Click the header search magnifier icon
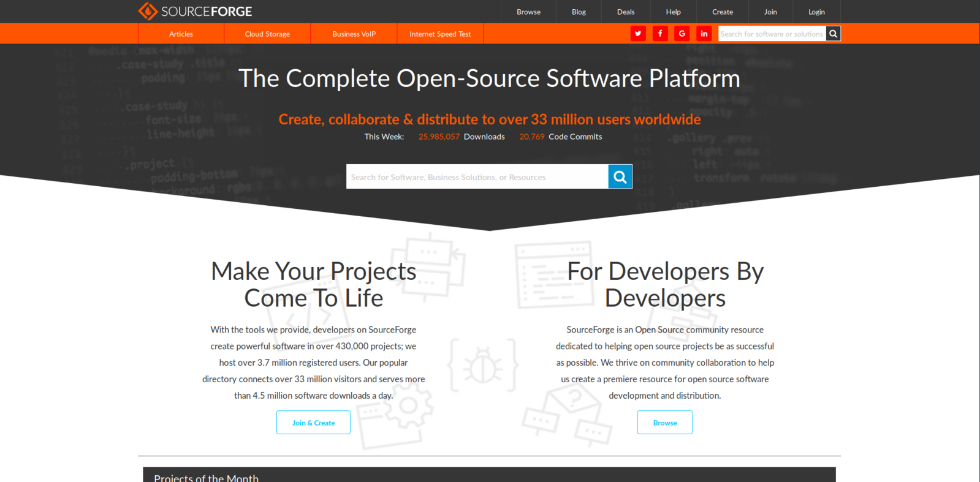980x482 pixels. tap(833, 34)
